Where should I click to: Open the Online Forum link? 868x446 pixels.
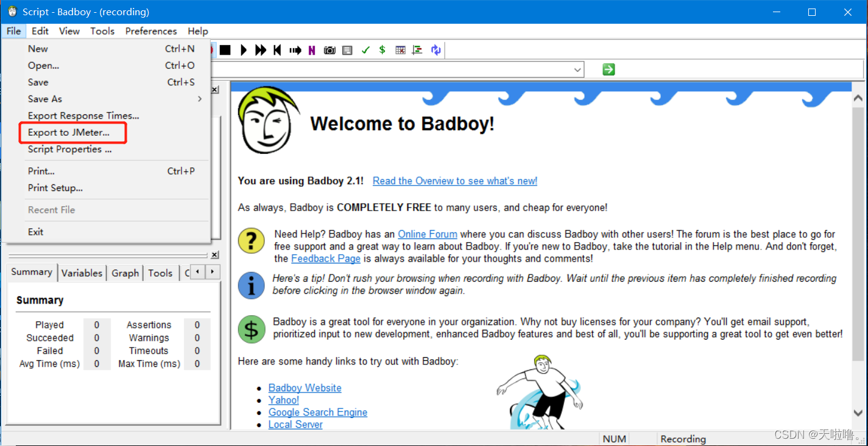tap(428, 234)
